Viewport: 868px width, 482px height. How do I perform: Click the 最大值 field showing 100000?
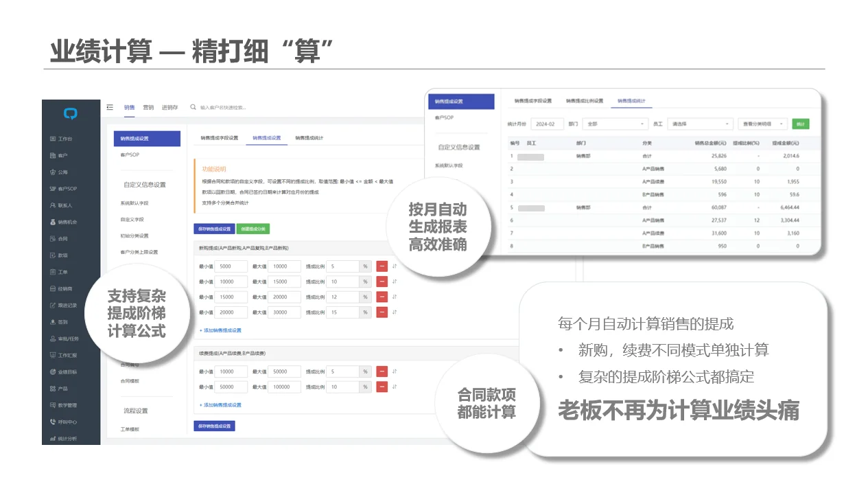click(284, 387)
